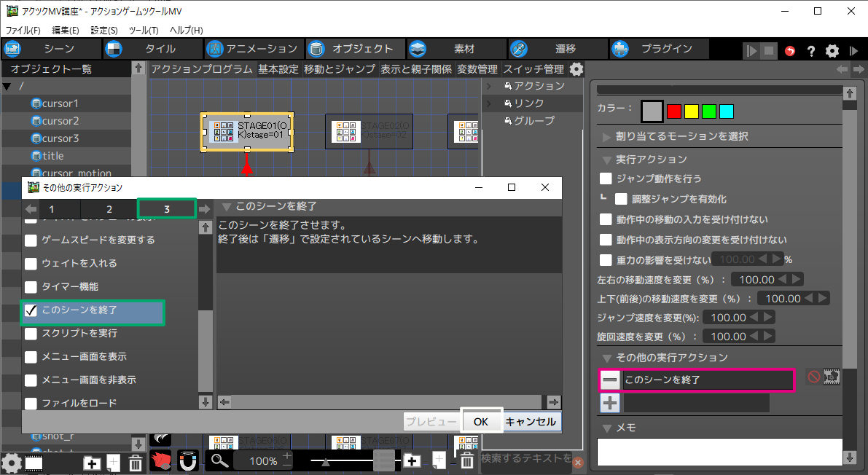Switch to page 2 tab in dialog
Viewport: 868px width, 475px height.
[109, 209]
